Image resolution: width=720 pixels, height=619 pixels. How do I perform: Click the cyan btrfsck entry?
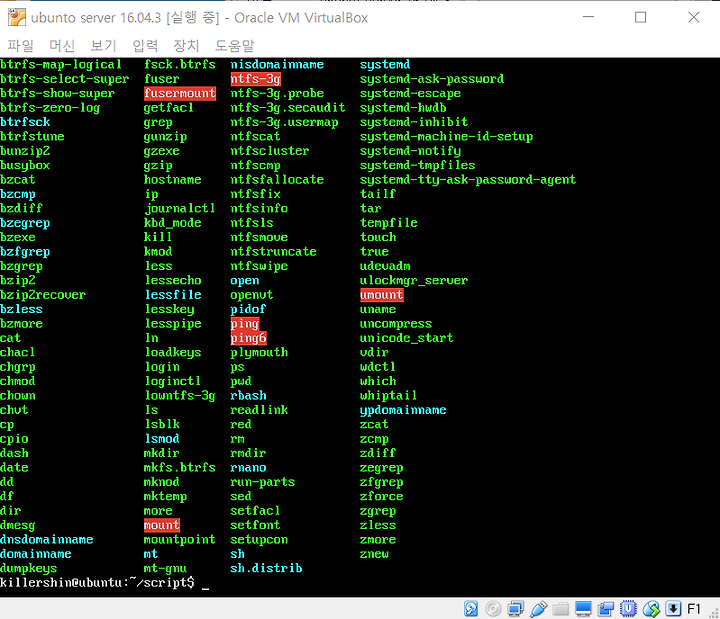point(25,122)
